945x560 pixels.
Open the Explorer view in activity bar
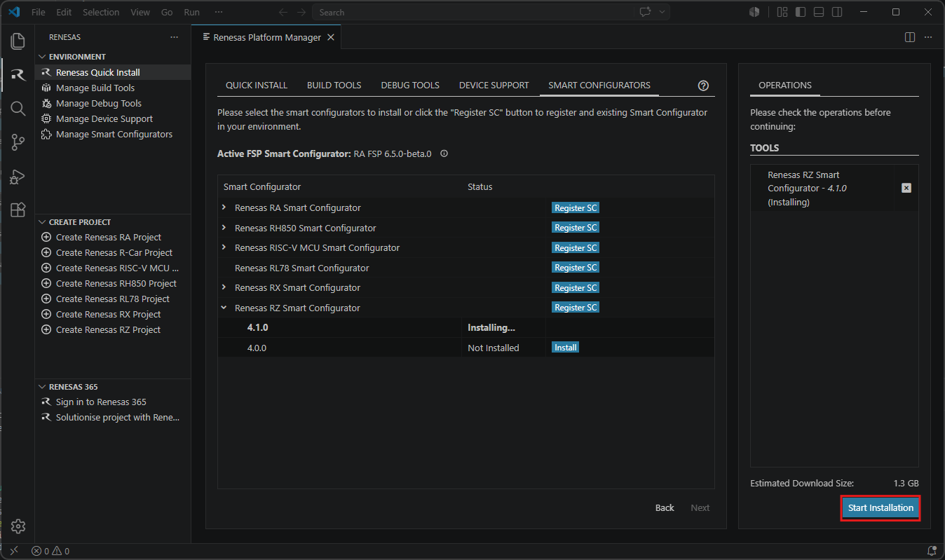(x=18, y=41)
